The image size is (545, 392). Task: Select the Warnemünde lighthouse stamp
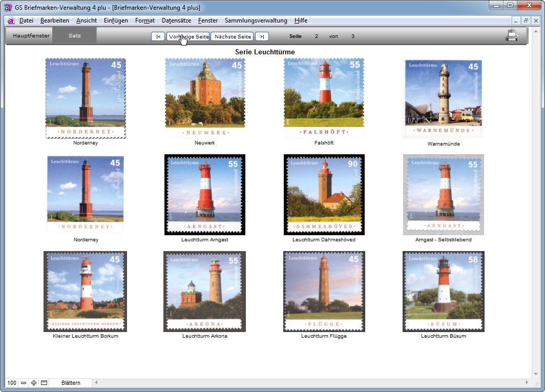point(443,99)
